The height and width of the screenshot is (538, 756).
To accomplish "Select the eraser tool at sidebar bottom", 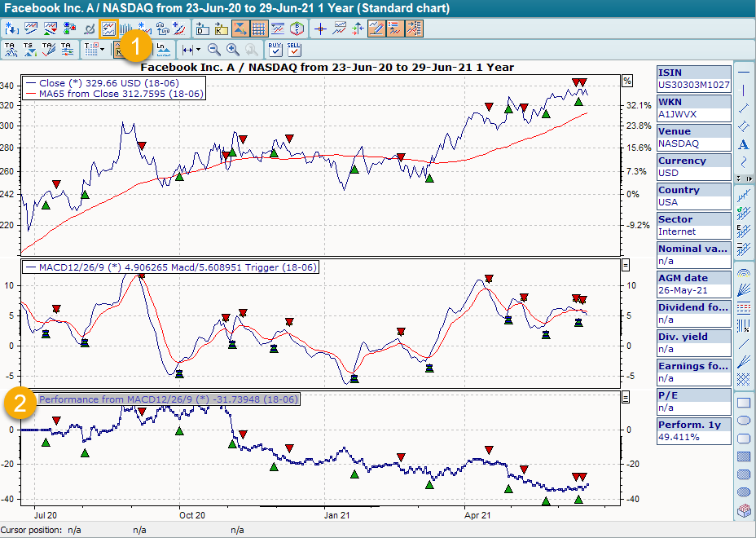I will [x=743, y=511].
